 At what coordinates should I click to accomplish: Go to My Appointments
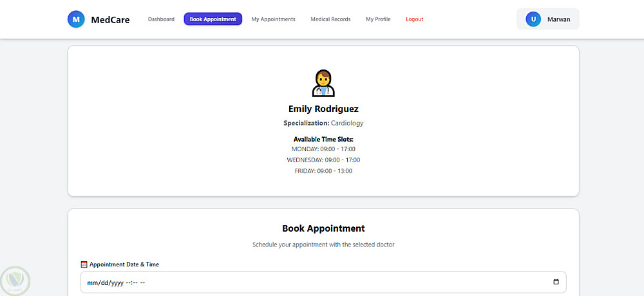tap(273, 19)
